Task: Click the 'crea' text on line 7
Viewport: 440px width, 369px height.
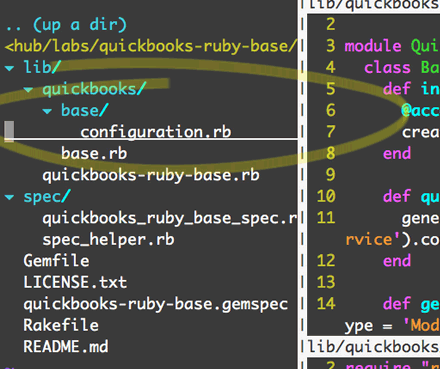Action: (x=421, y=132)
